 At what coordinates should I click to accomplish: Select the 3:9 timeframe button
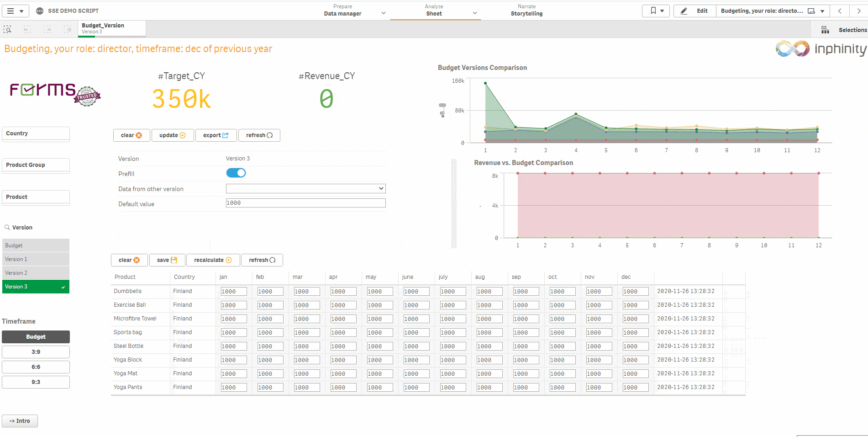point(36,352)
